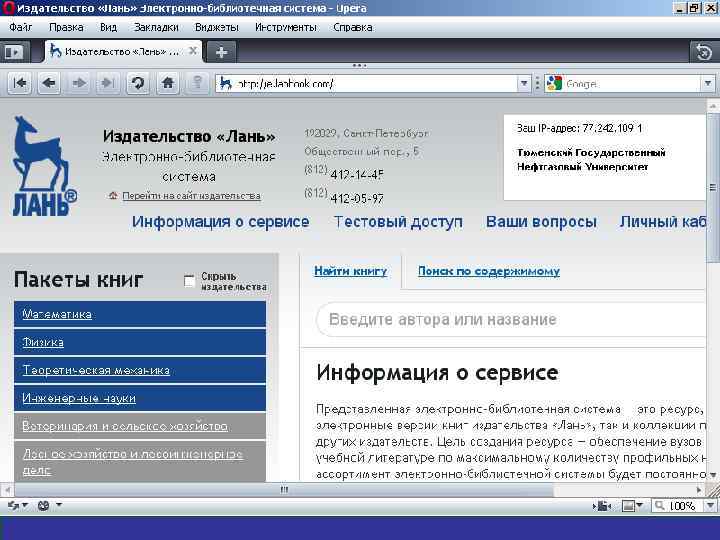Open the Справка menu
This screenshot has height=540, width=720.
pos(353,28)
